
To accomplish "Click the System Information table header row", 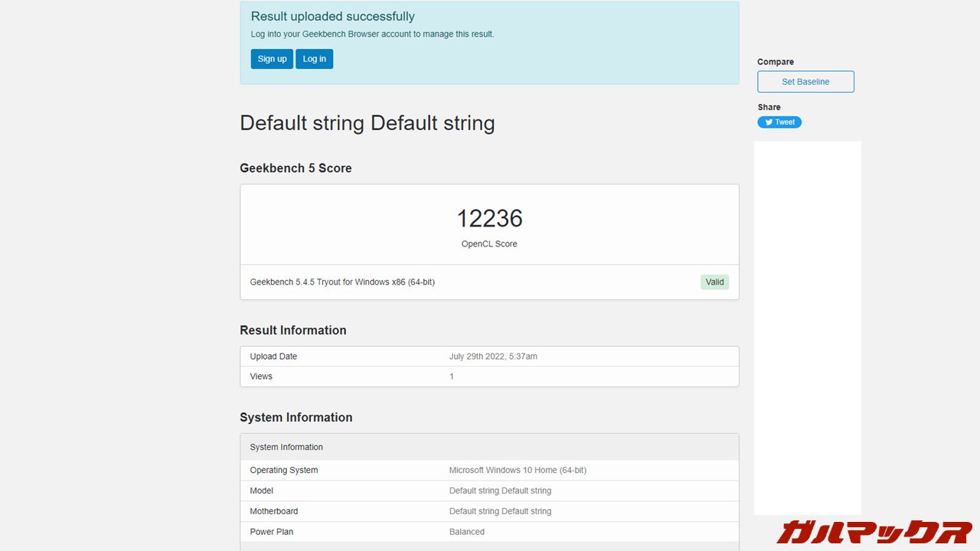I will (489, 447).
